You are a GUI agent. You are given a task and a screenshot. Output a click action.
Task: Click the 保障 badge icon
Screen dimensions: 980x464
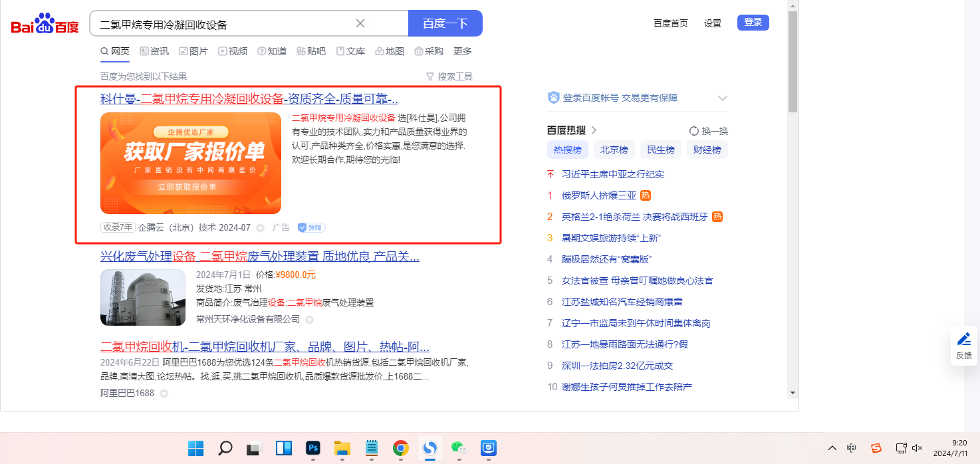311,227
